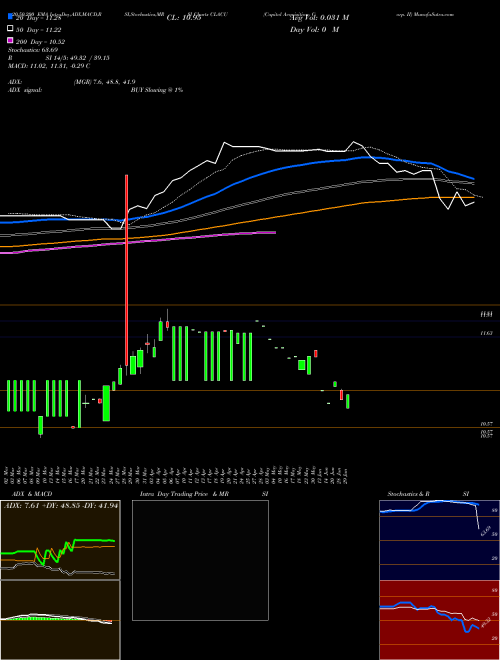Click the MunafaSutra.com site label at top right
Viewport: 500px width, 660px height.
[432, 14]
